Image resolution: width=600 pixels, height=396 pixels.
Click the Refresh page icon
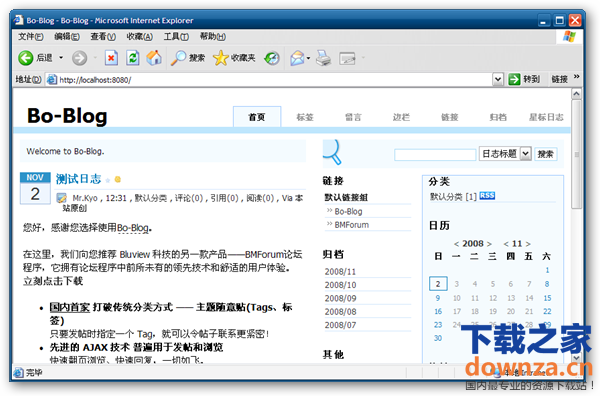point(132,58)
